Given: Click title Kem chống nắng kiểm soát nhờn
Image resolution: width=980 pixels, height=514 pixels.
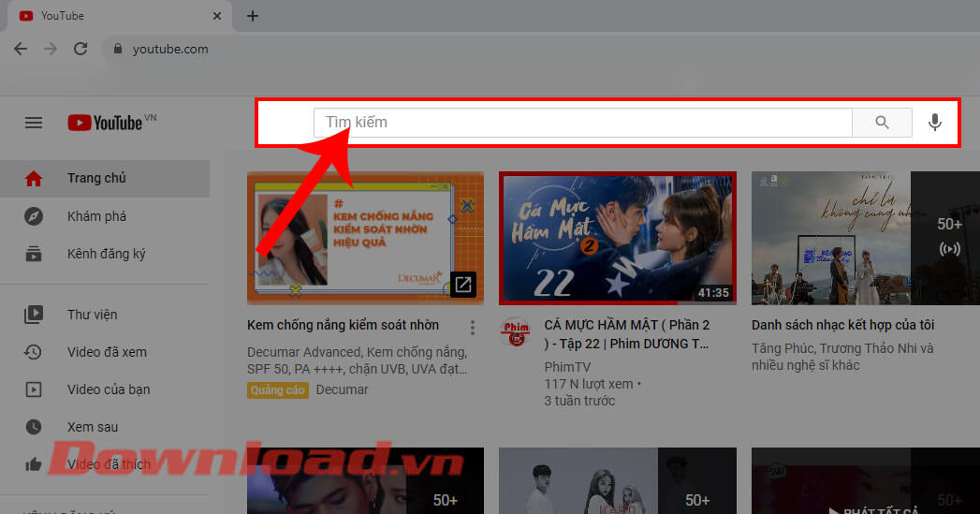Looking at the screenshot, I should [x=344, y=325].
